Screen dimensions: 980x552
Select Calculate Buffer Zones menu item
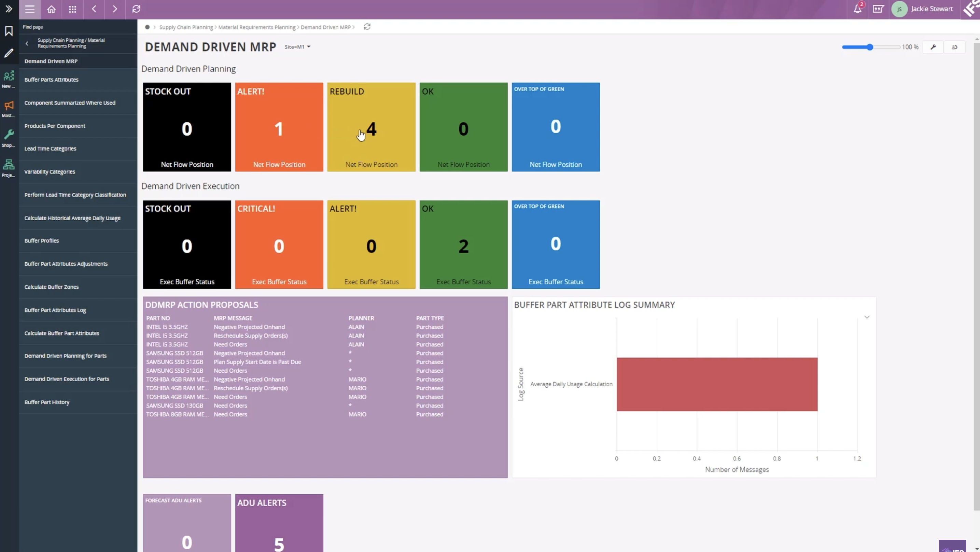51,287
